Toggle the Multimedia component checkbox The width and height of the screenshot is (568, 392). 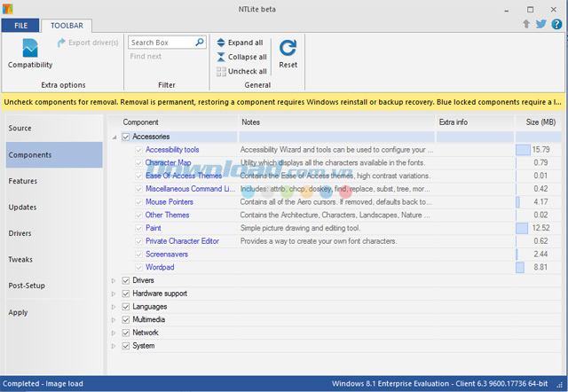(126, 319)
